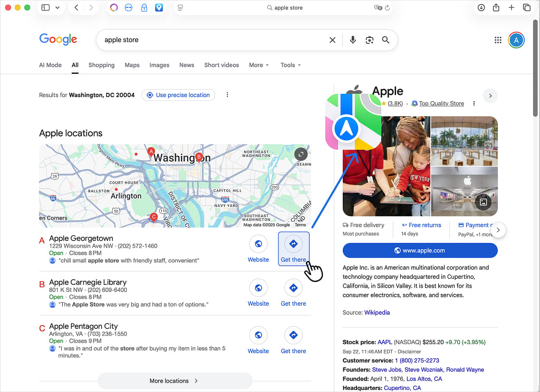
Task: Click Safari downloads icon in toolbar
Action: (x=481, y=8)
